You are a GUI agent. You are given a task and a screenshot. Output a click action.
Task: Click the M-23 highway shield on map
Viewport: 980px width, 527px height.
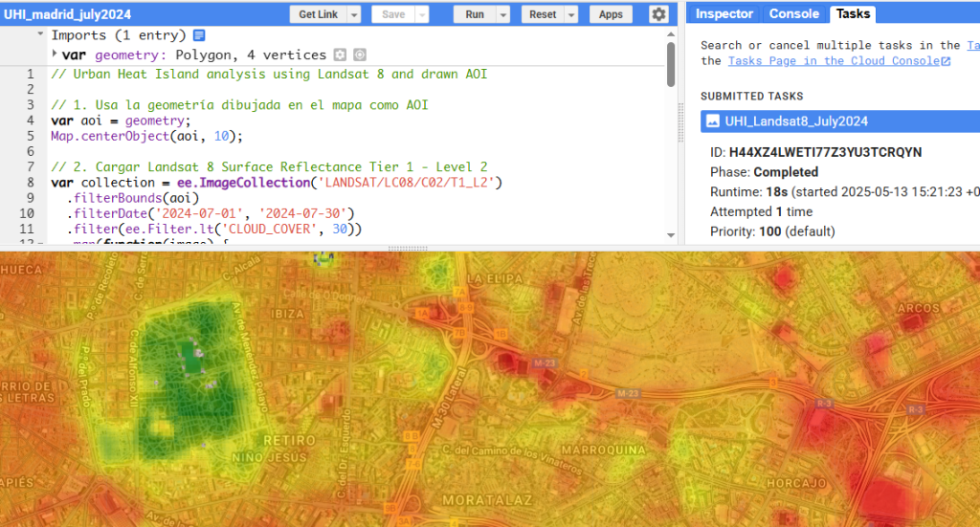(545, 363)
